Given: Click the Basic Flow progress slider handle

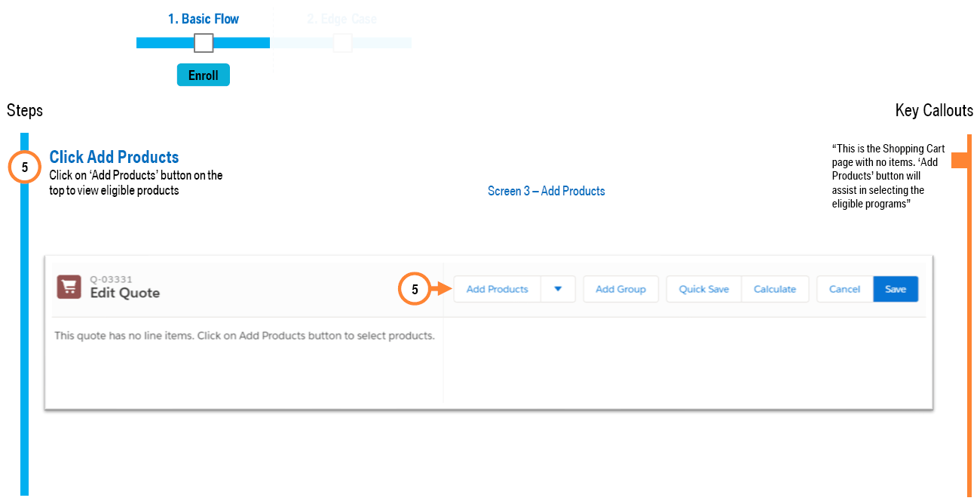Looking at the screenshot, I should [204, 43].
